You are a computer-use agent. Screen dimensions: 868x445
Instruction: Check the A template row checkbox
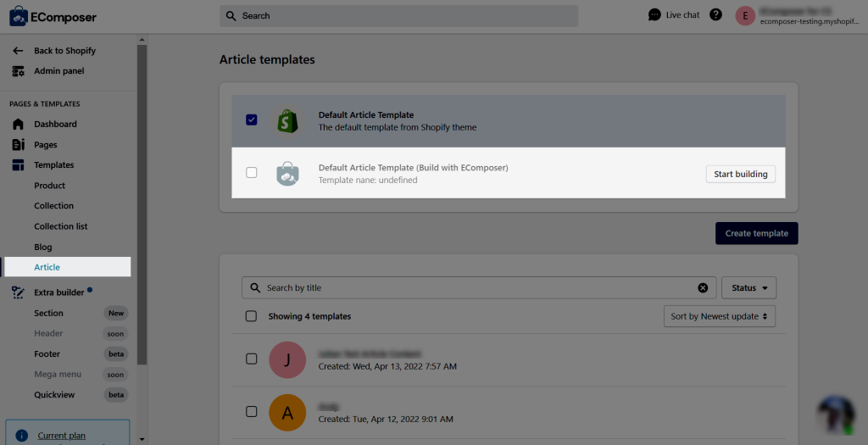(x=251, y=411)
